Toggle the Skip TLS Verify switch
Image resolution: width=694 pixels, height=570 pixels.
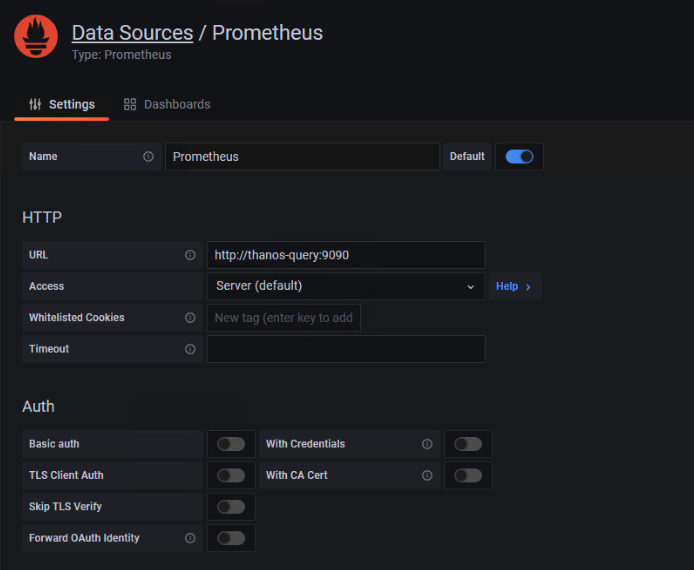(231, 507)
